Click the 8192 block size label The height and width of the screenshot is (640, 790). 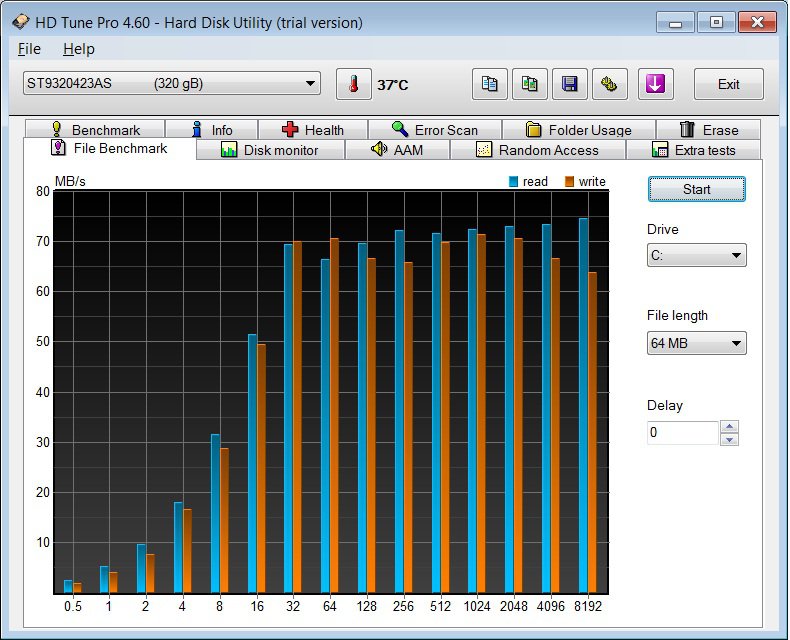tap(588, 606)
